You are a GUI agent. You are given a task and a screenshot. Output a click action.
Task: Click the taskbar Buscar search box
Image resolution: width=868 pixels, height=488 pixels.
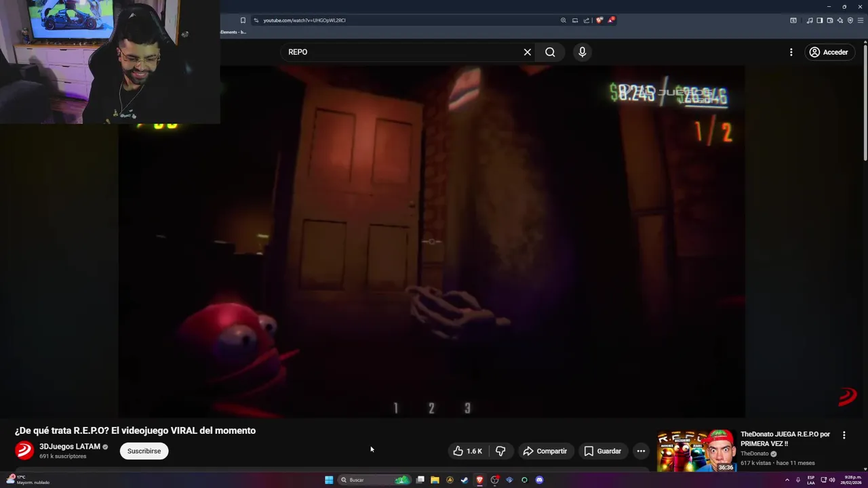click(x=375, y=480)
